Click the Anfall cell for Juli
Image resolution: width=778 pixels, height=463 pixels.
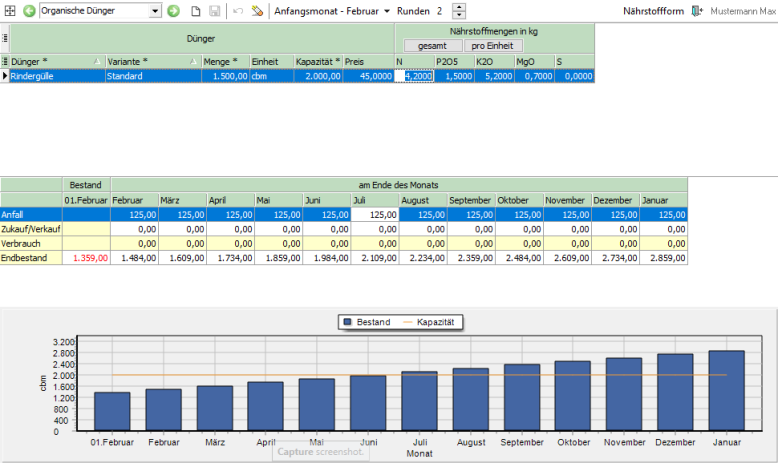point(374,214)
